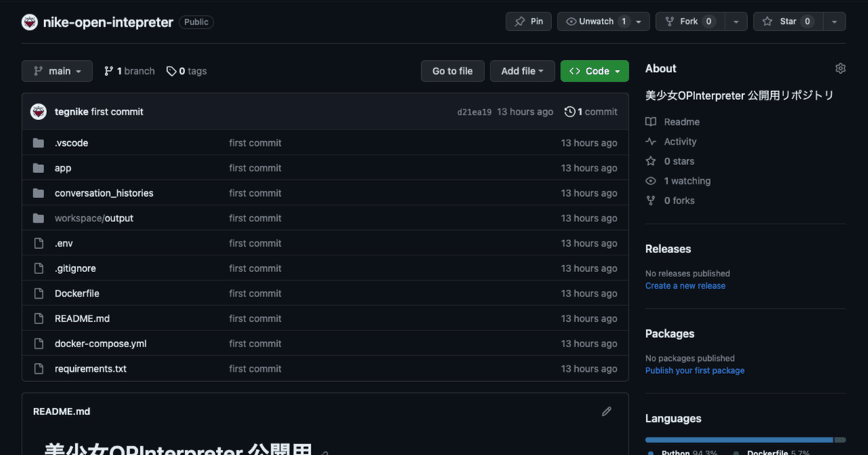Click the Create a new release link
868x455 pixels.
click(685, 286)
